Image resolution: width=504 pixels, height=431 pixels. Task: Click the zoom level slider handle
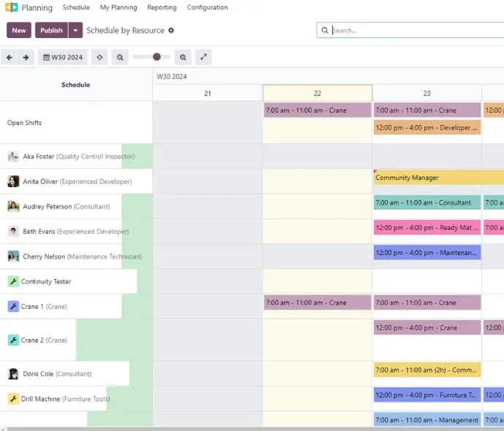point(156,57)
